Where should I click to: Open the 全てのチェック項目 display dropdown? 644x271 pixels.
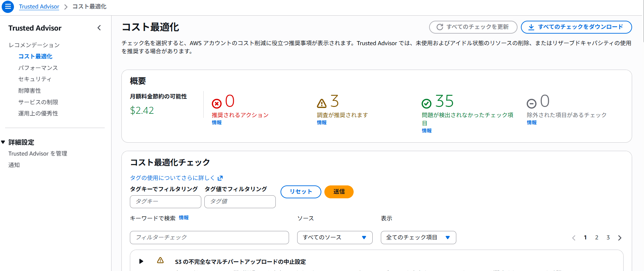419,237
